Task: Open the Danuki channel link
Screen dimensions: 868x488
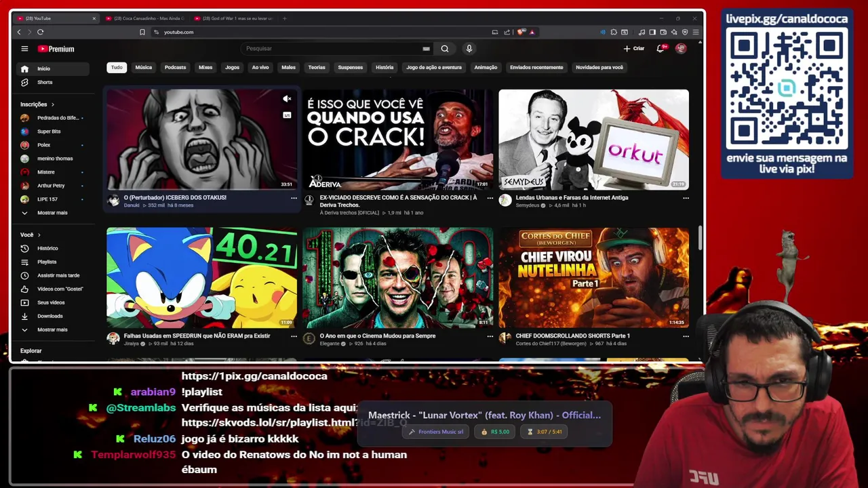Action: (132, 205)
